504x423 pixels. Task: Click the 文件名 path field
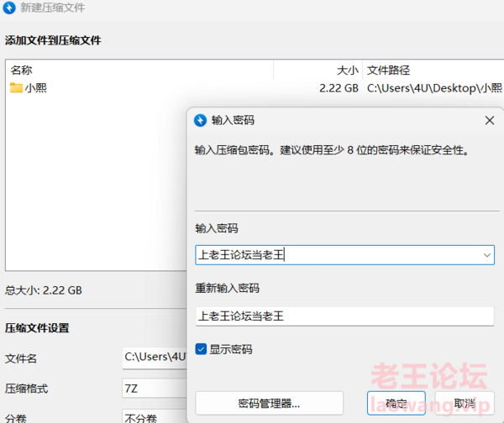click(x=155, y=358)
